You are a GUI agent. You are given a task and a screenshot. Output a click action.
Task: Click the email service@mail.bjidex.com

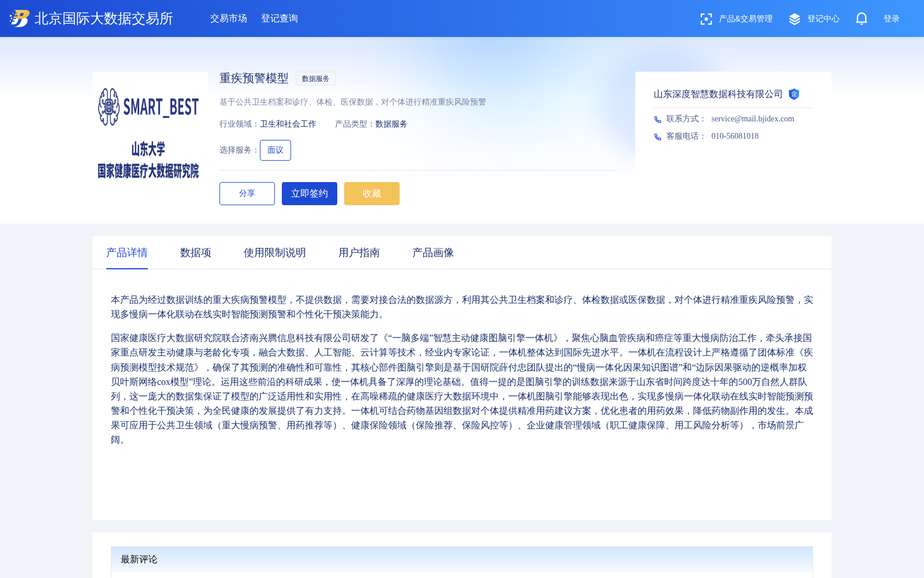coord(752,119)
